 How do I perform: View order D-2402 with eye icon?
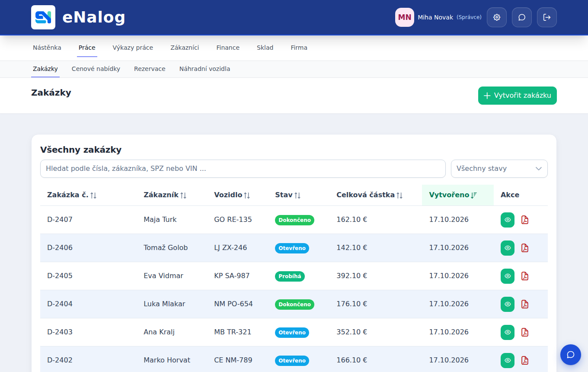point(508,360)
